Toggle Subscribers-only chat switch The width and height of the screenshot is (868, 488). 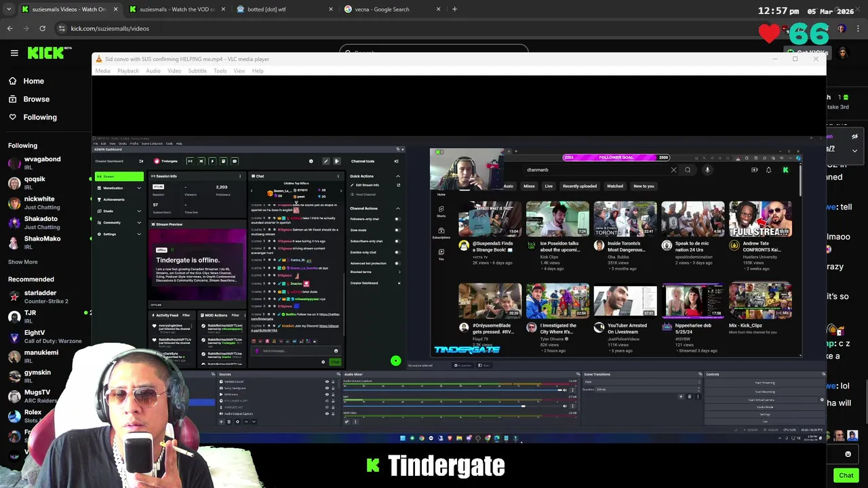coord(397,241)
